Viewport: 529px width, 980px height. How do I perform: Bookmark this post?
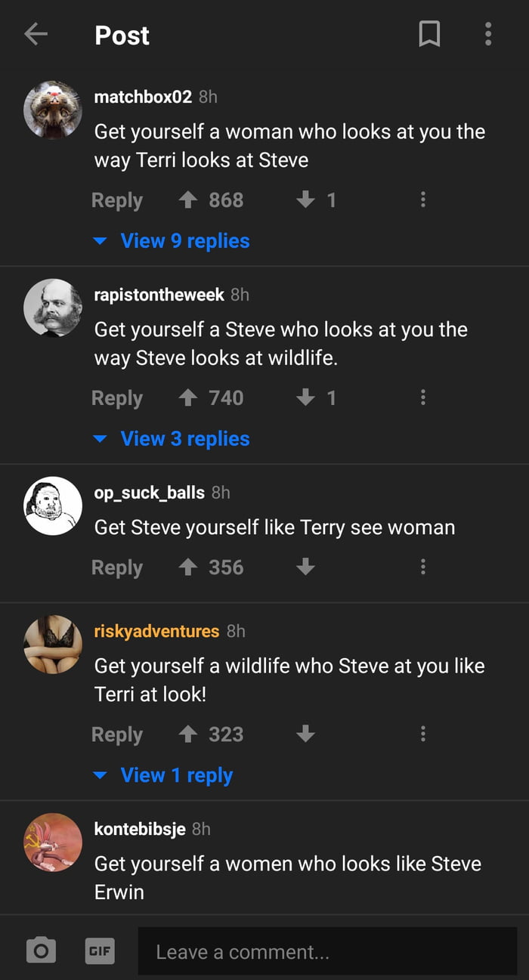pos(429,34)
